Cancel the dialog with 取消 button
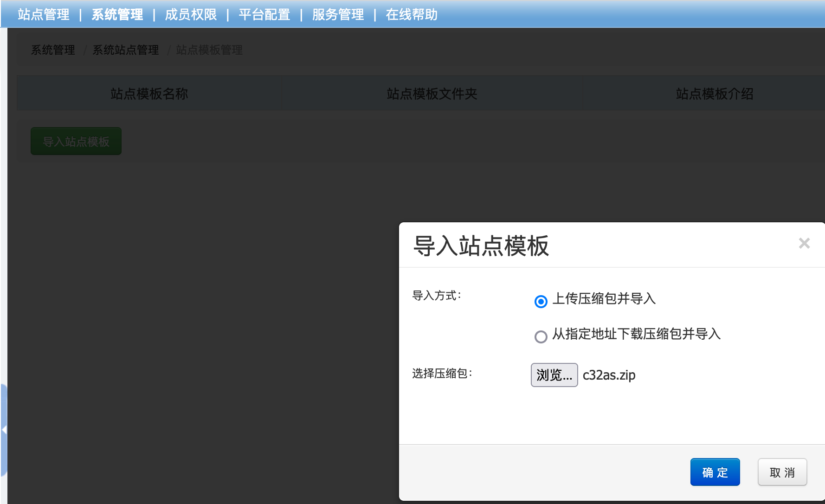Image resolution: width=825 pixels, height=504 pixels. point(782,472)
